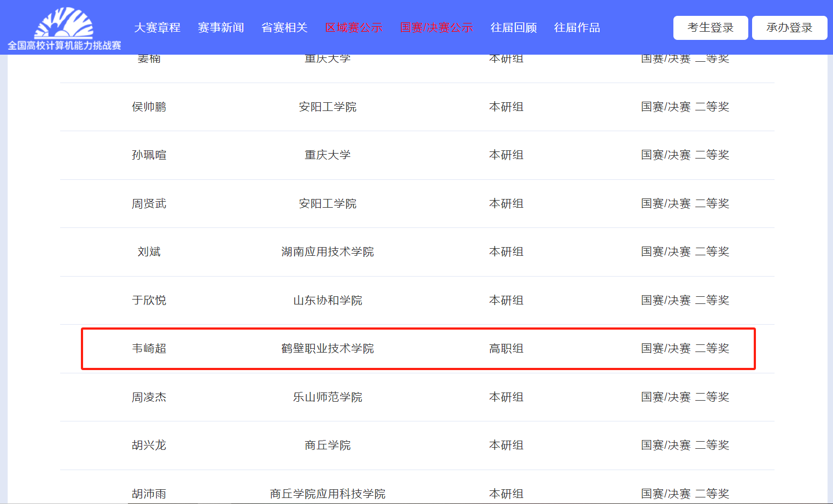Click 国赛/决赛 二等奖 in 孙珮暄's row
Image resolution: width=833 pixels, height=504 pixels.
(685, 155)
